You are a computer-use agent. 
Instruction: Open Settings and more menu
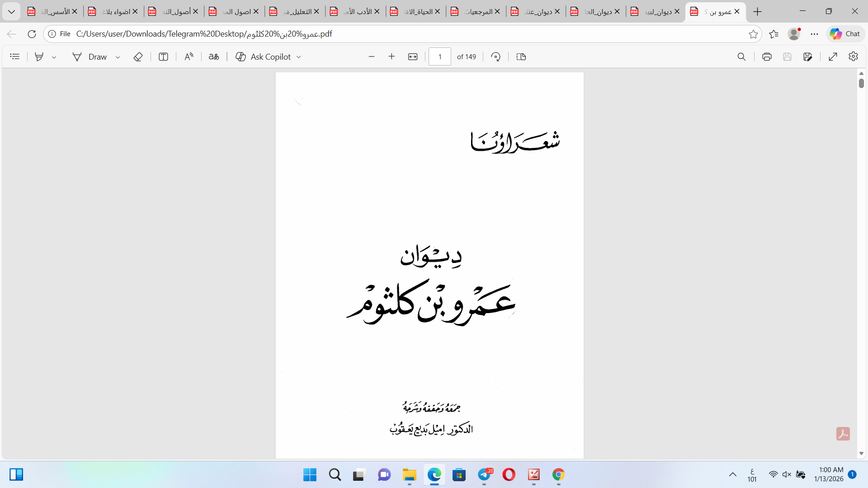(814, 34)
